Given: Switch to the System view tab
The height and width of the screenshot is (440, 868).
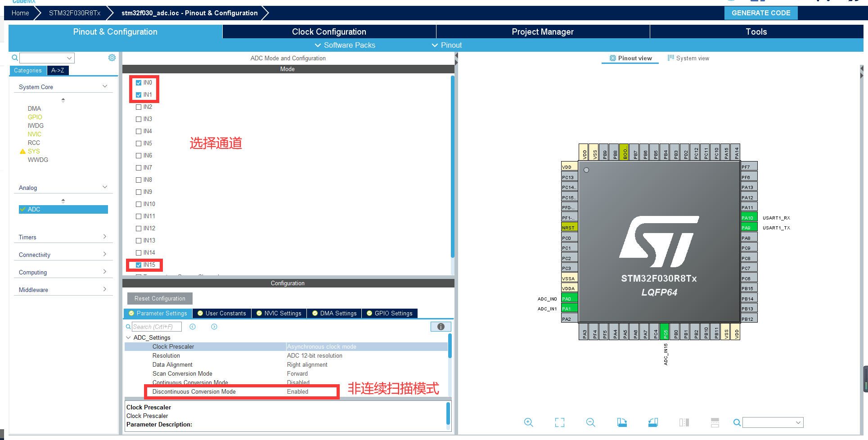Looking at the screenshot, I should click(688, 58).
